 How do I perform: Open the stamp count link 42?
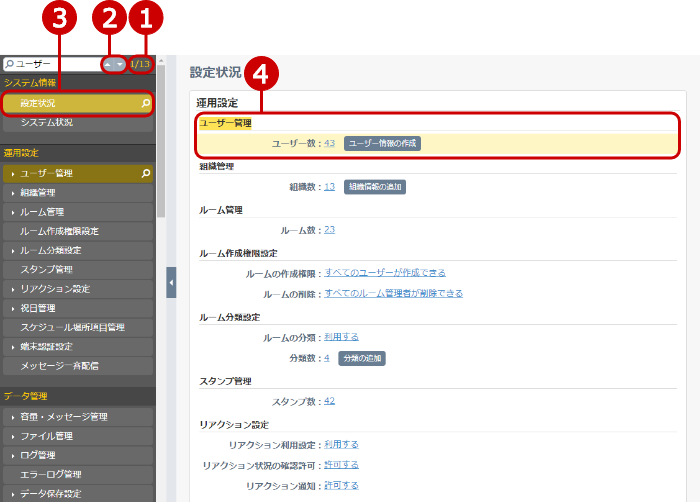click(x=329, y=401)
